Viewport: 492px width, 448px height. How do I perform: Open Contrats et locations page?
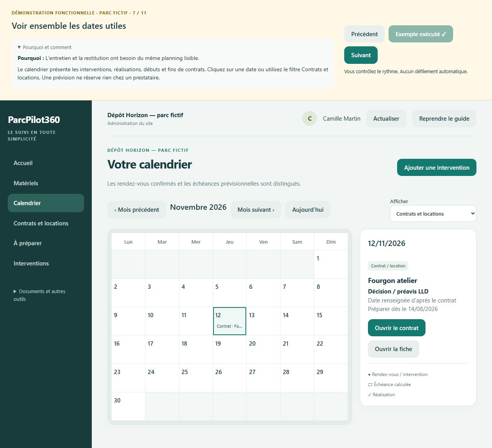pyautogui.click(x=46, y=223)
